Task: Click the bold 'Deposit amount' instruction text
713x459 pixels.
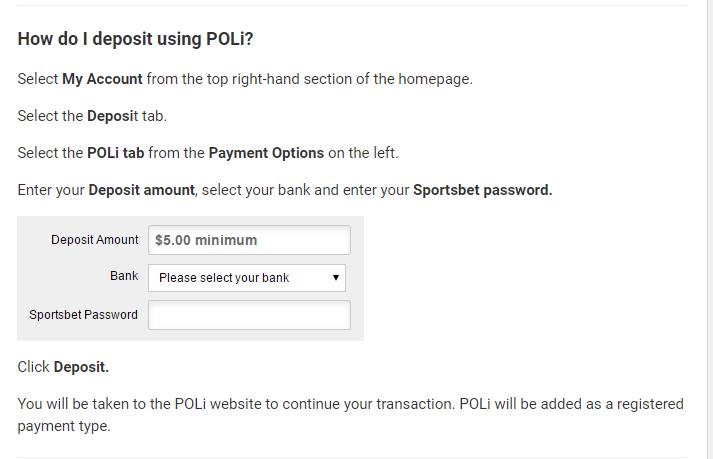Action: pyautogui.click(x=141, y=190)
